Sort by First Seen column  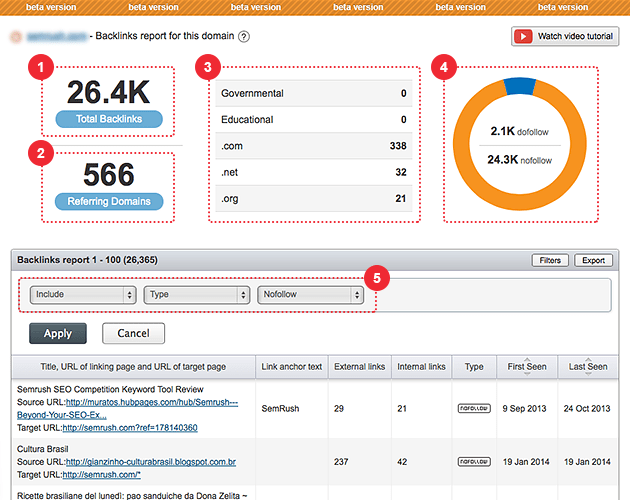[526, 367]
